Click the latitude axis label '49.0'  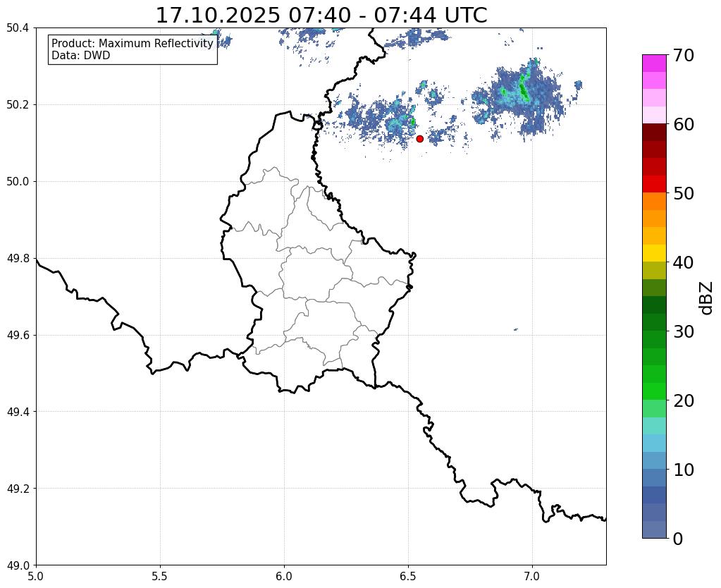(x=18, y=565)
